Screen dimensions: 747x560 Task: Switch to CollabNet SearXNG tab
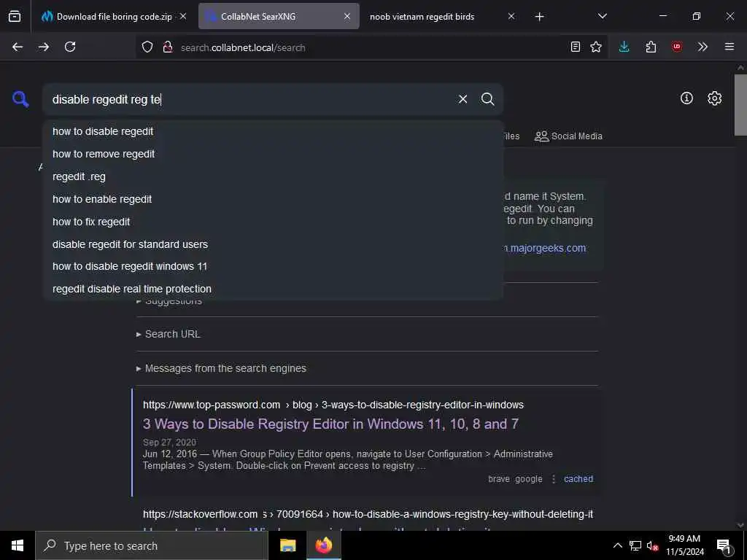click(x=279, y=17)
